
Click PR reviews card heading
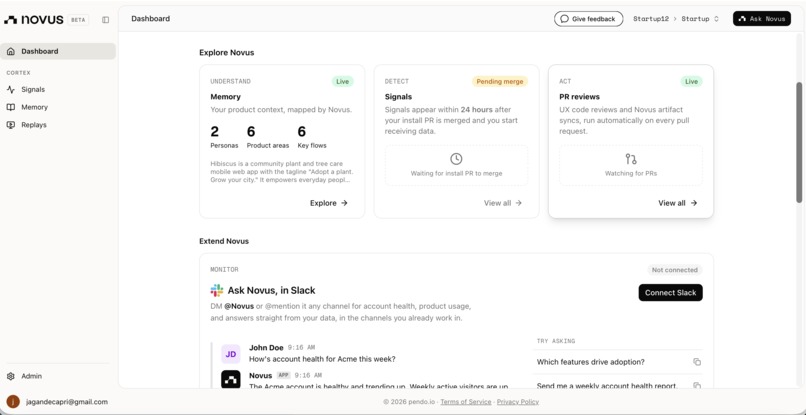[579, 97]
